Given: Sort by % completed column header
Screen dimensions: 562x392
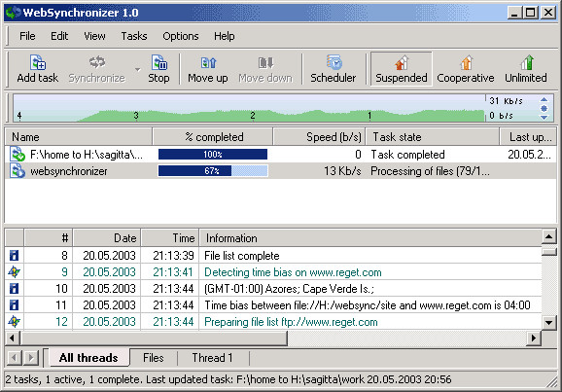Looking at the screenshot, I should point(213,137).
